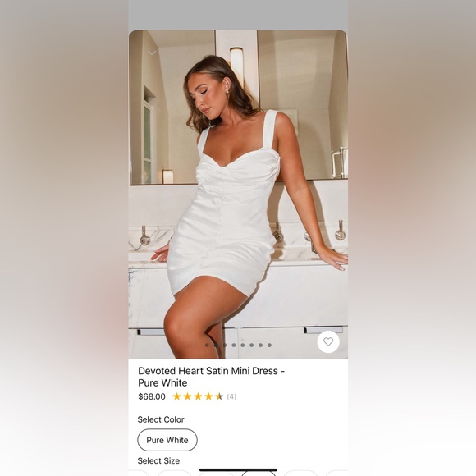
Task: Tap the currently active second carousel dot
Action: (216, 346)
